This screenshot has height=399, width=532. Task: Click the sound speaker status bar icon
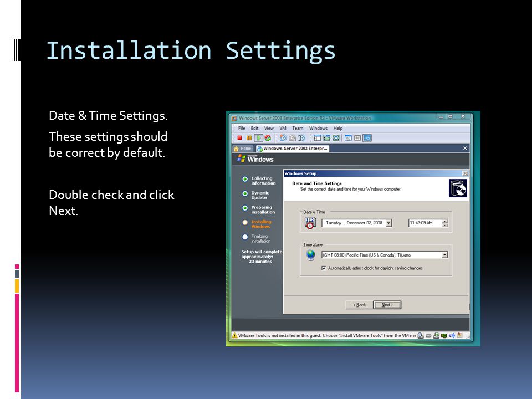(x=452, y=336)
